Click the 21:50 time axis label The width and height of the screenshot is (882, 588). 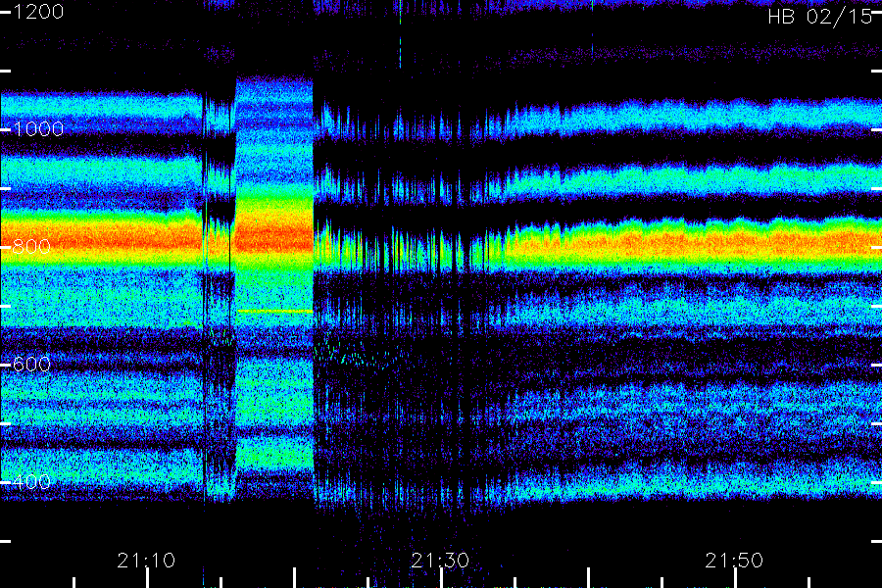point(734,561)
